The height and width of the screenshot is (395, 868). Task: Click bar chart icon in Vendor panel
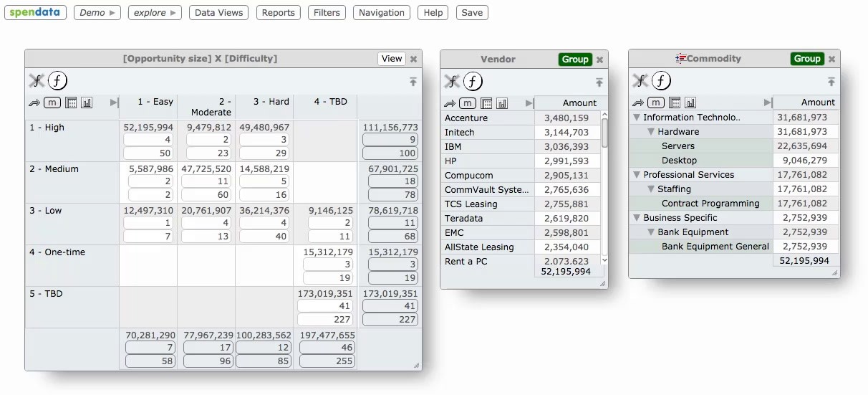pyautogui.click(x=502, y=103)
